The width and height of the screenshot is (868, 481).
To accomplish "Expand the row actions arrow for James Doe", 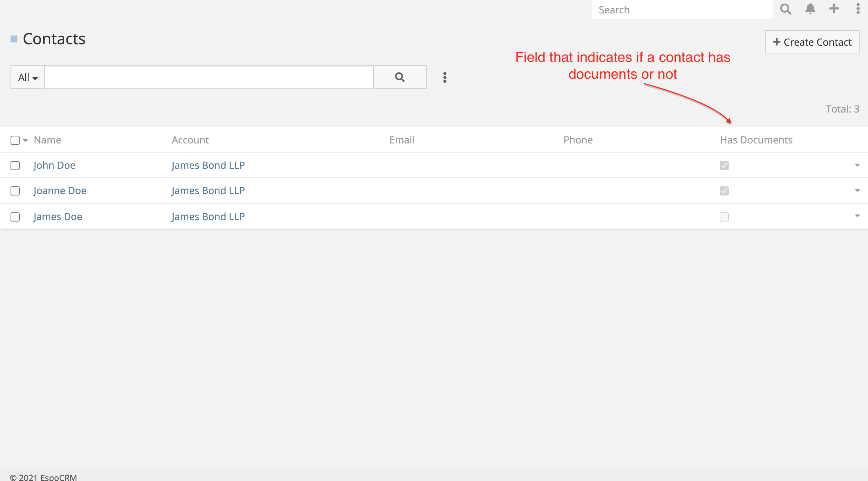I will point(857,216).
